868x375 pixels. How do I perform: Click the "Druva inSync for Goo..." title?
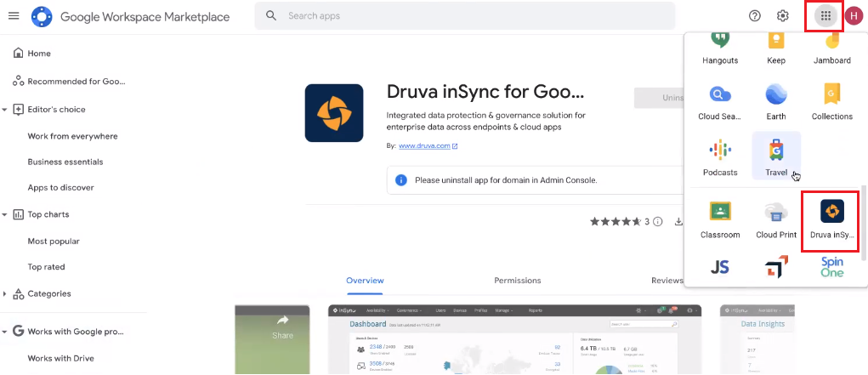pos(485,92)
